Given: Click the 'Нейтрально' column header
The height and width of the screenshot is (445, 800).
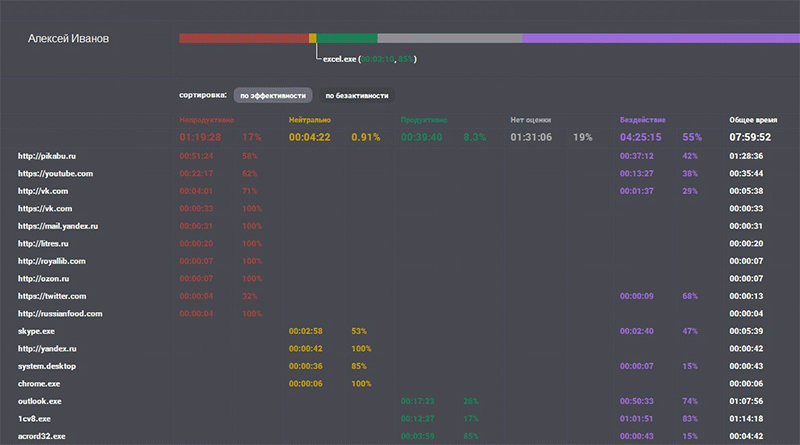Looking at the screenshot, I should pos(310,120).
